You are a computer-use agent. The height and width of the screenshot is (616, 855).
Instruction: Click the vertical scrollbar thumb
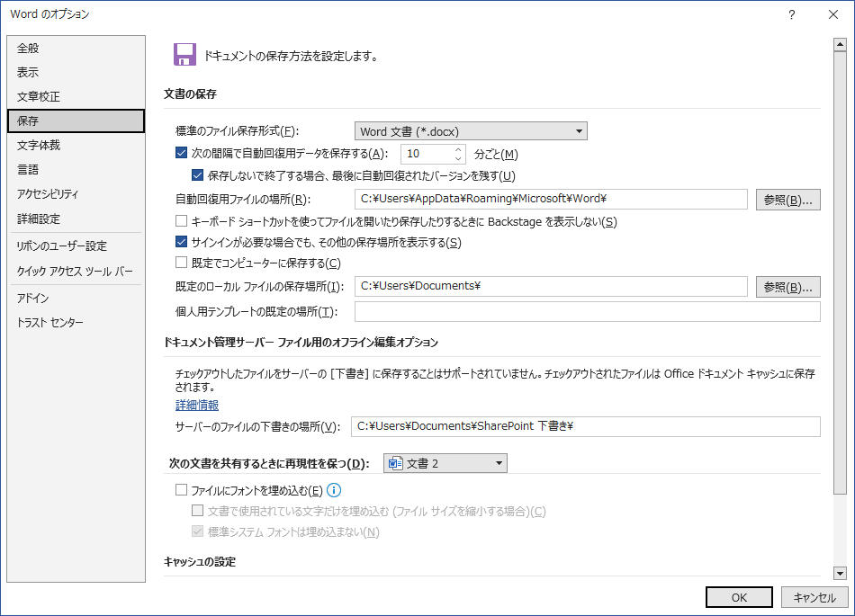point(840,272)
